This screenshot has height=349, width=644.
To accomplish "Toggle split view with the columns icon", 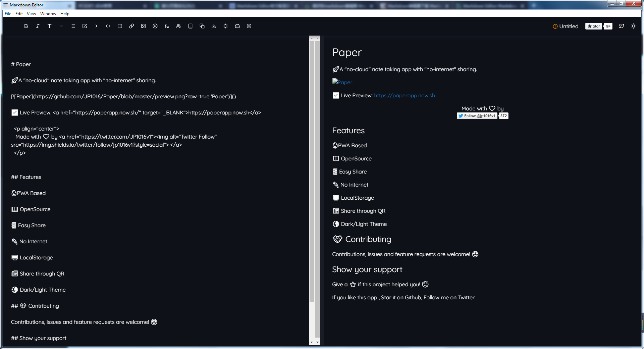I will (120, 26).
